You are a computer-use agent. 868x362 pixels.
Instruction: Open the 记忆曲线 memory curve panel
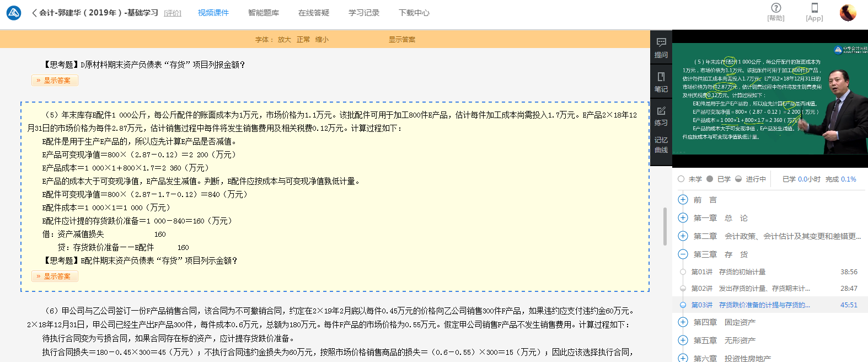tap(661, 145)
